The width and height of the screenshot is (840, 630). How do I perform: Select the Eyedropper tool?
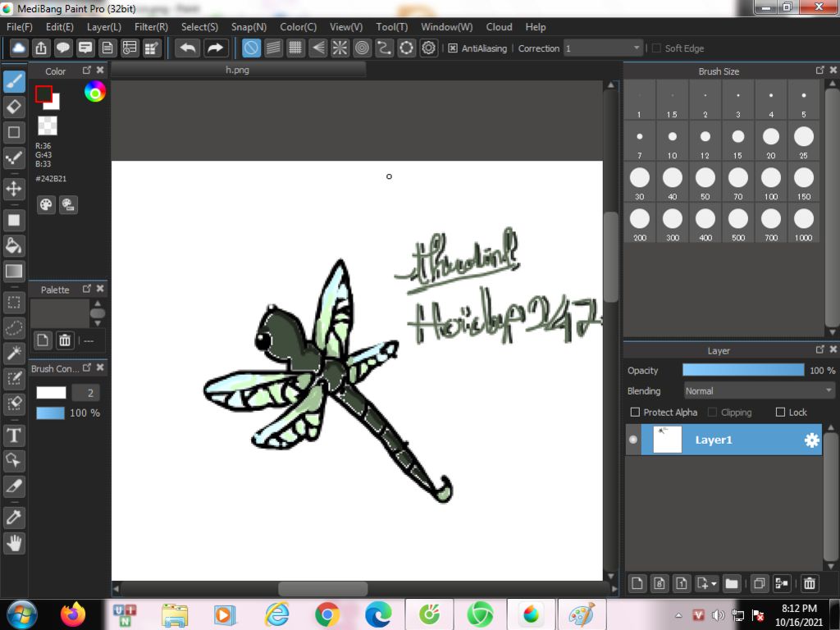(x=14, y=517)
